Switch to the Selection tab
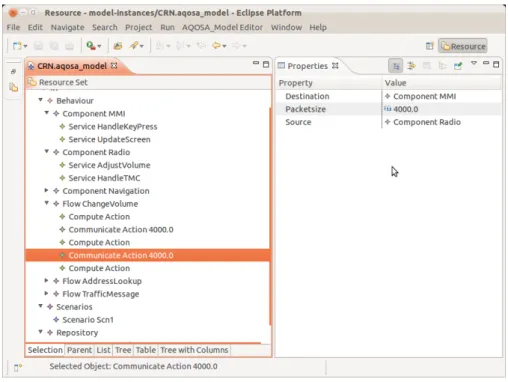 [45, 350]
